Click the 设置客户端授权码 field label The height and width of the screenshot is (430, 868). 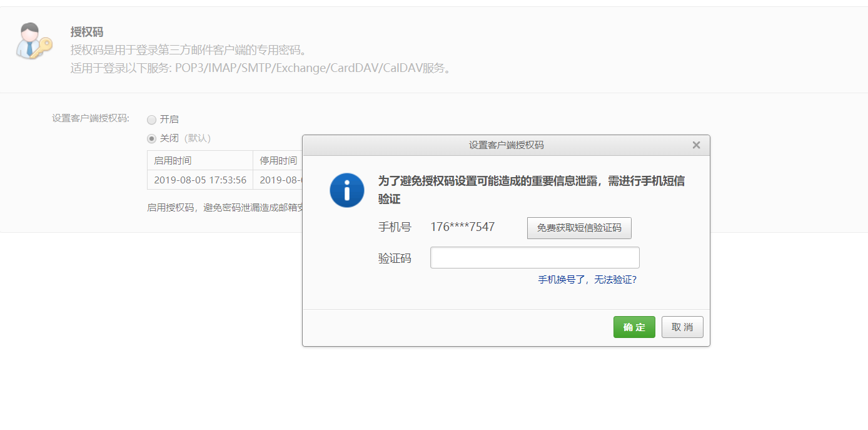click(90, 119)
